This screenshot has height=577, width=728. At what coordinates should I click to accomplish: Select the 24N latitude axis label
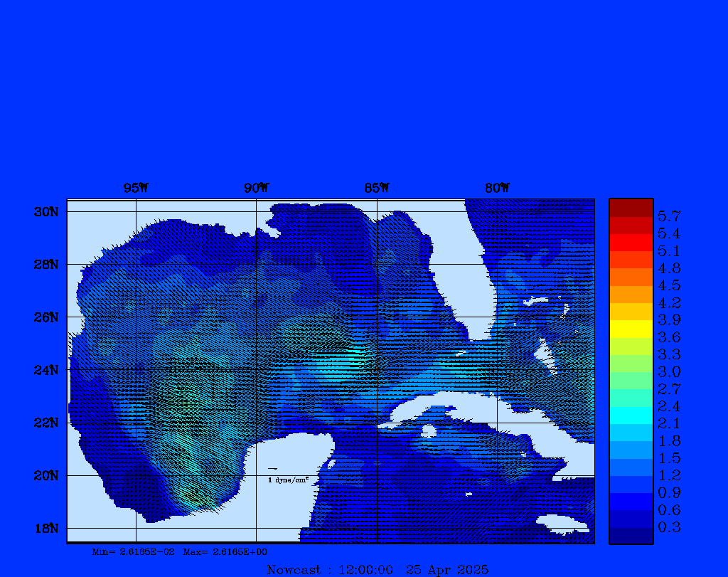(48, 370)
